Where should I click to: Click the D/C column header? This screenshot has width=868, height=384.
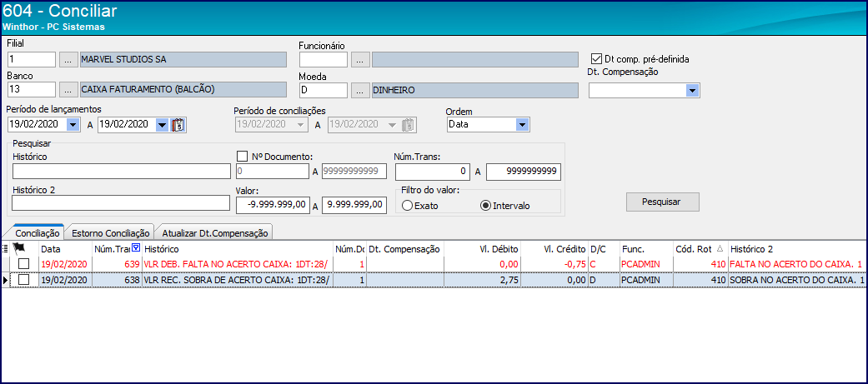[x=604, y=249]
